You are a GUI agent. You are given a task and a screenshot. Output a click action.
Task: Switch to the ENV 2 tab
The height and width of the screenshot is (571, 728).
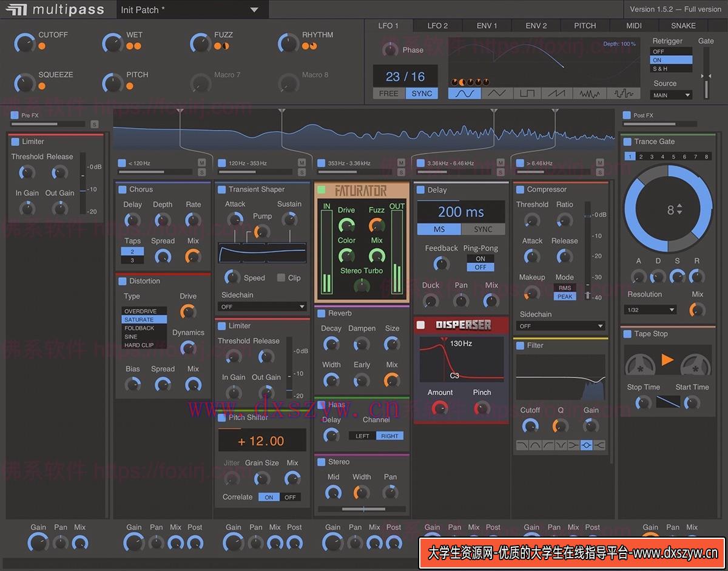point(536,25)
